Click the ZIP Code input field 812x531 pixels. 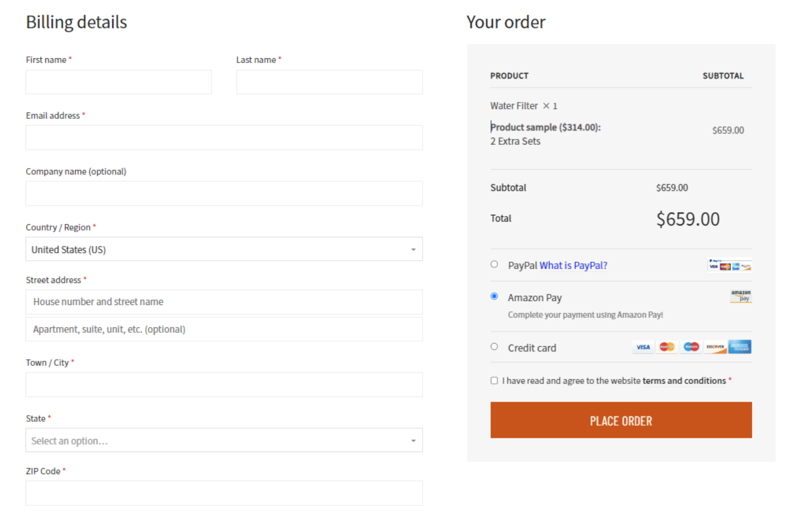pyautogui.click(x=224, y=493)
